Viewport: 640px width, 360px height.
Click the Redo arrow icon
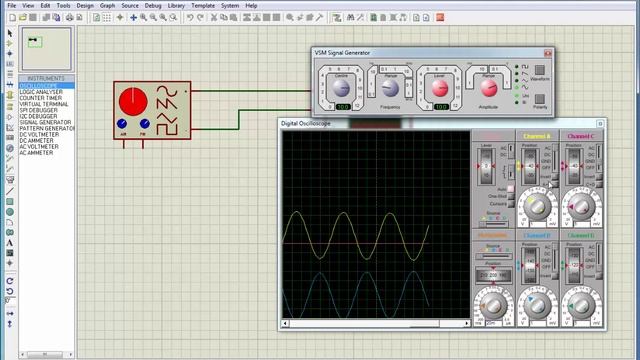click(x=200, y=18)
